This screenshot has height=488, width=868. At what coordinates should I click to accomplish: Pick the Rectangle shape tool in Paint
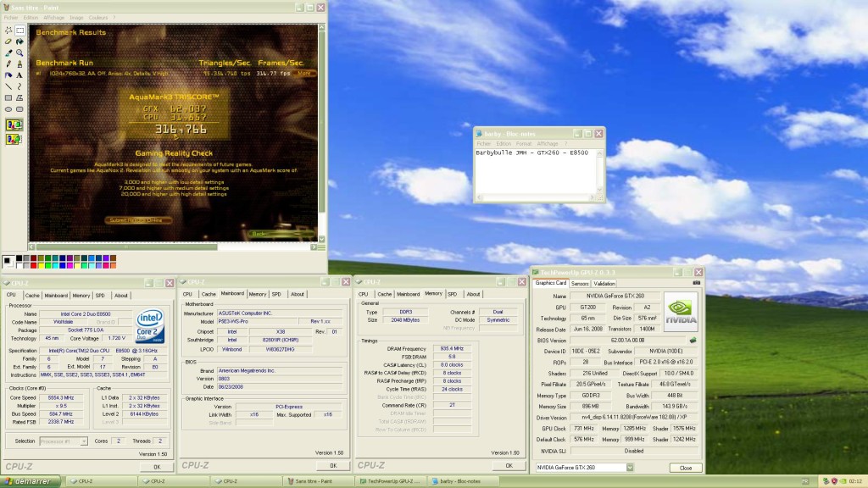[8, 98]
